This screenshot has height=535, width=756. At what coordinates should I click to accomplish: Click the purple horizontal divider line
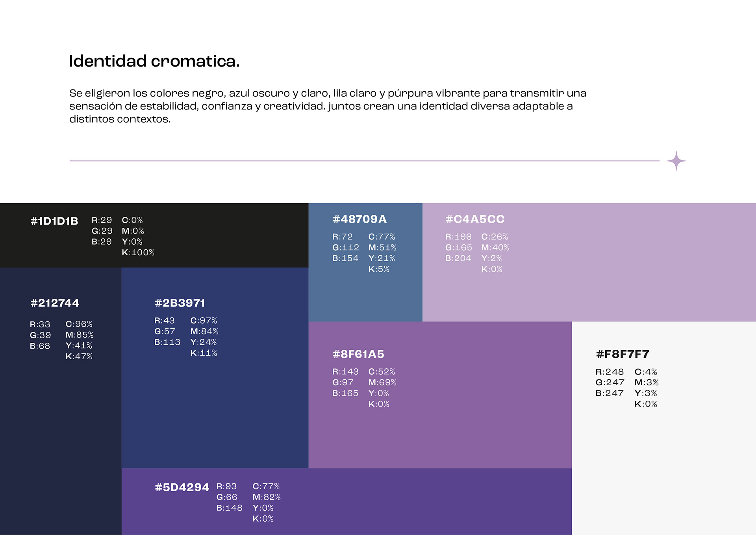(365, 161)
